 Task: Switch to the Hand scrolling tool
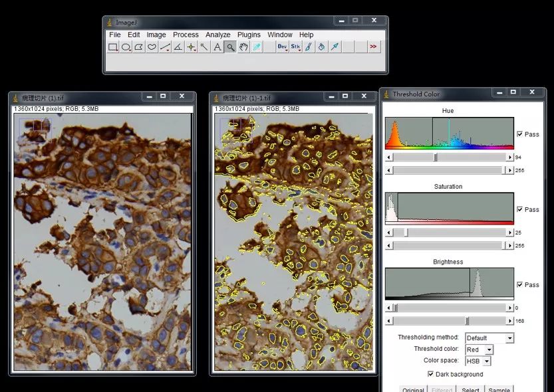[243, 47]
